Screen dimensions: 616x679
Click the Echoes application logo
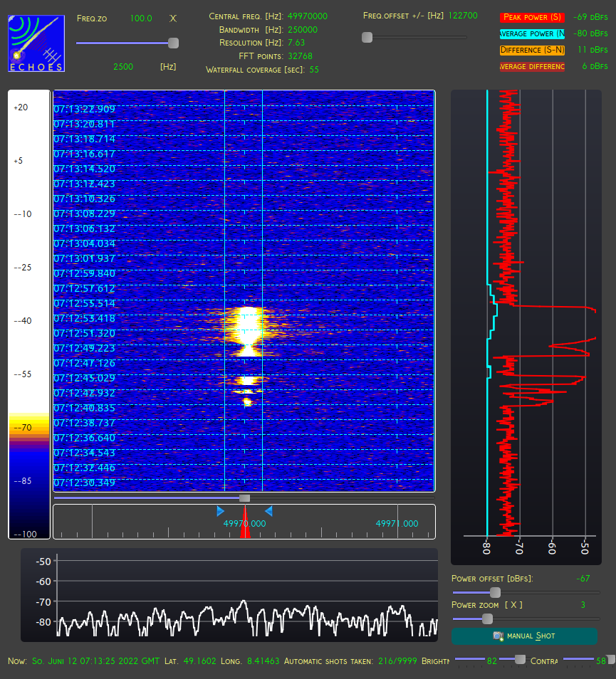pos(36,43)
